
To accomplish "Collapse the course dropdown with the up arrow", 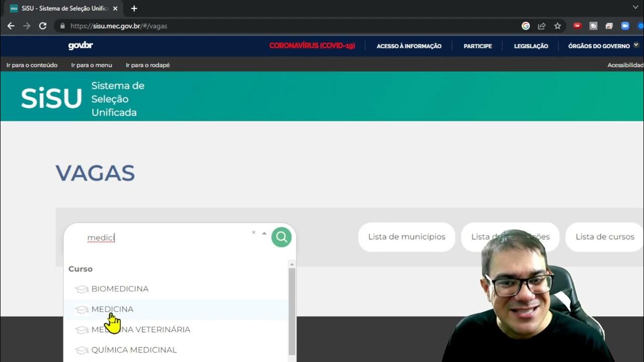I will point(264,233).
